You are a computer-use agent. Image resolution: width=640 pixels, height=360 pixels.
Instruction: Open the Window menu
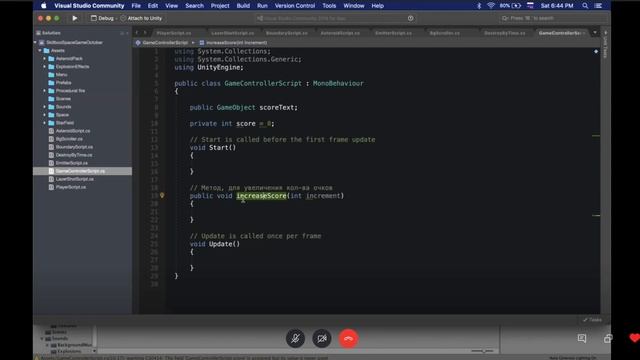point(353,6)
